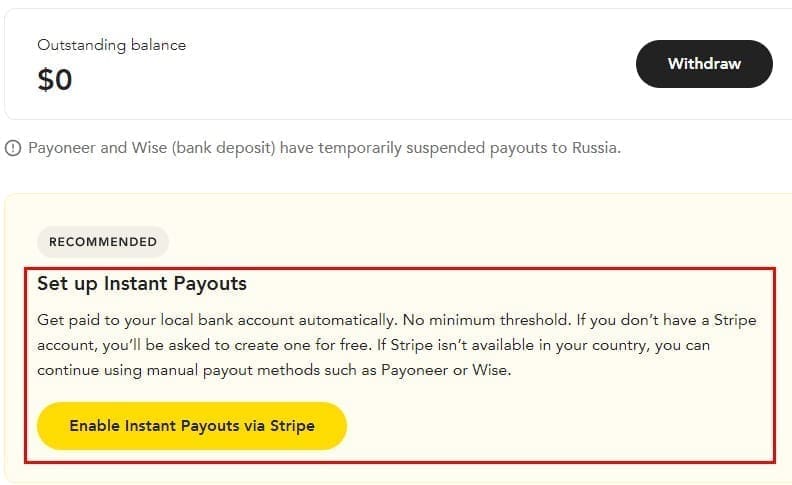The width and height of the screenshot is (792, 485).
Task: Click "Wise (bank deposit)" in the notice
Action: pos(204,148)
